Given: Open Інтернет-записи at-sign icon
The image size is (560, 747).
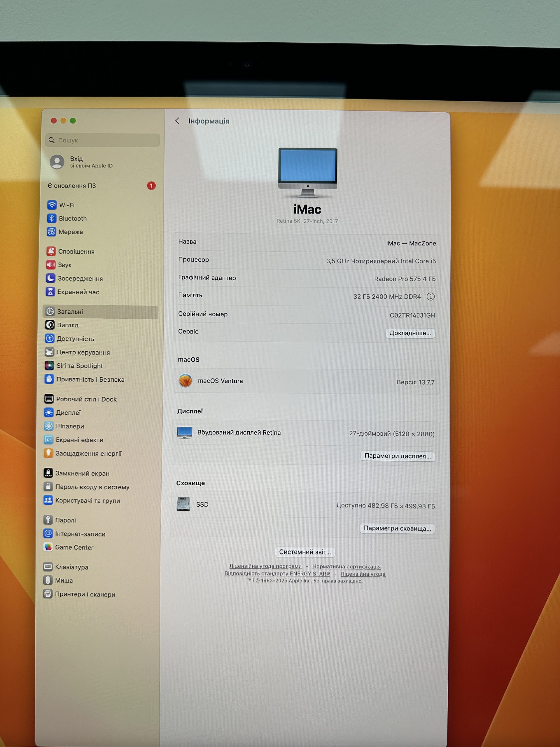Looking at the screenshot, I should point(48,534).
